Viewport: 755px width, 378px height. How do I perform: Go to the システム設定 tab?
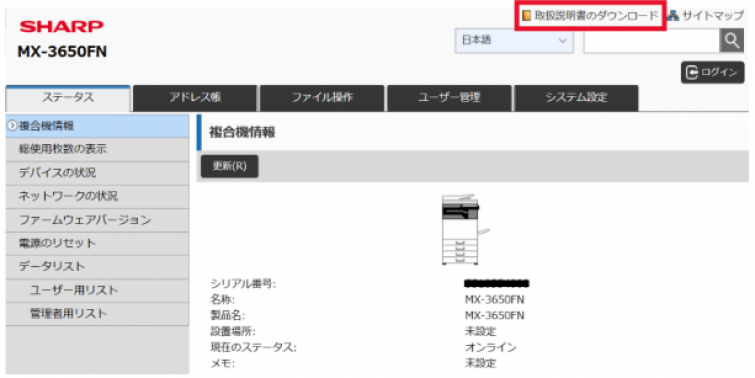pyautogui.click(x=576, y=98)
